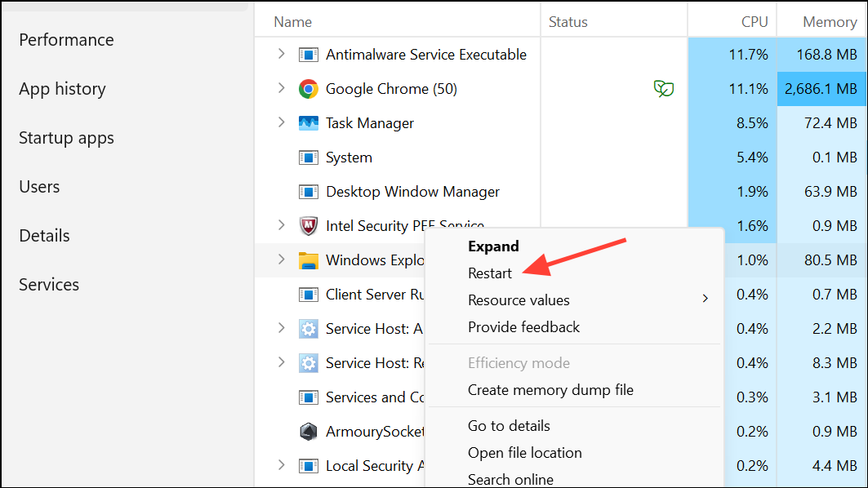Click the 8.3 MB memory value
Viewport: 868px width, 488px height.
click(835, 363)
